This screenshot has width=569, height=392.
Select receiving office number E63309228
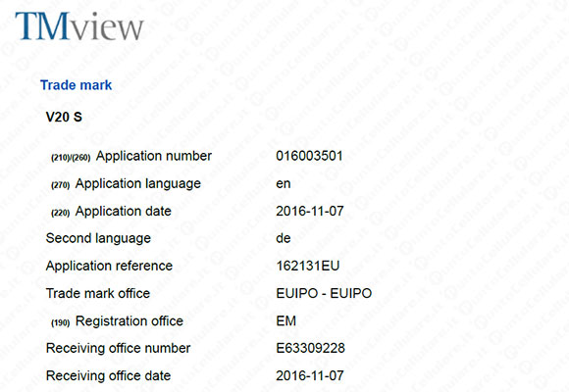click(x=310, y=348)
